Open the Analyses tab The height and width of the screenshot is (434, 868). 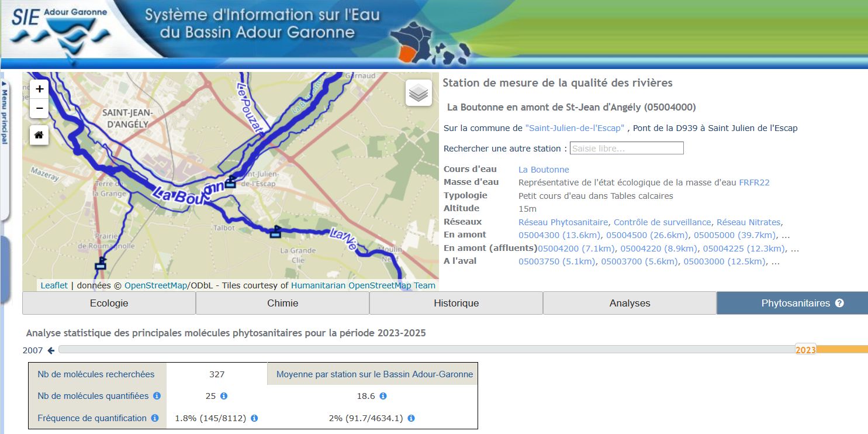coord(630,303)
